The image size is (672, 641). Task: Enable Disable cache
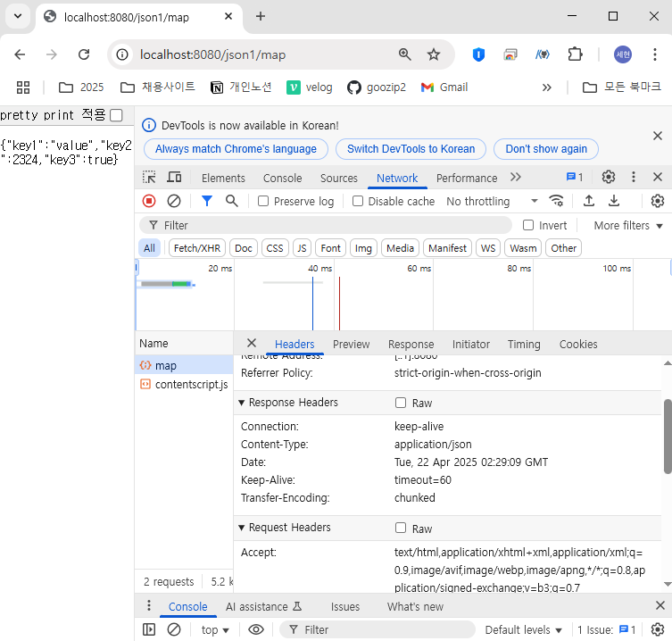[358, 201]
